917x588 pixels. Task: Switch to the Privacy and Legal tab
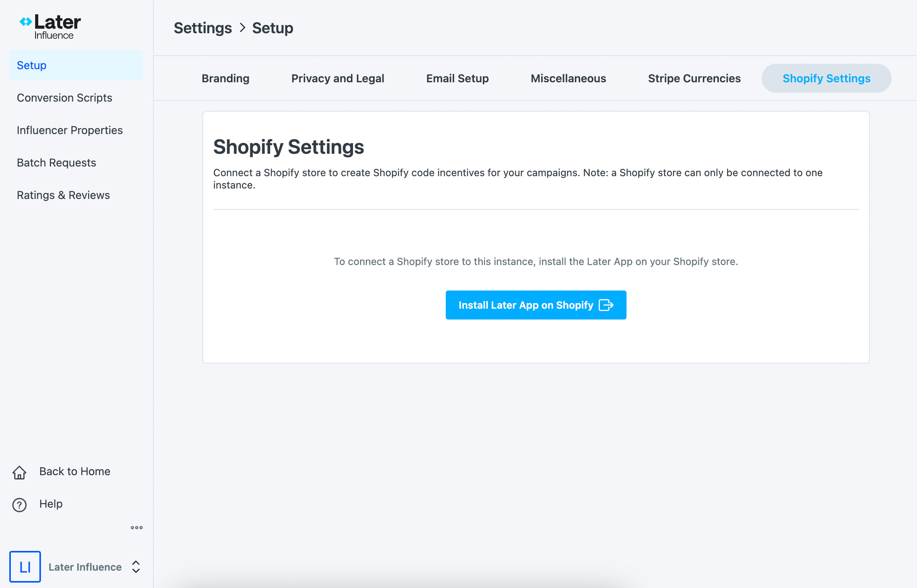click(338, 78)
